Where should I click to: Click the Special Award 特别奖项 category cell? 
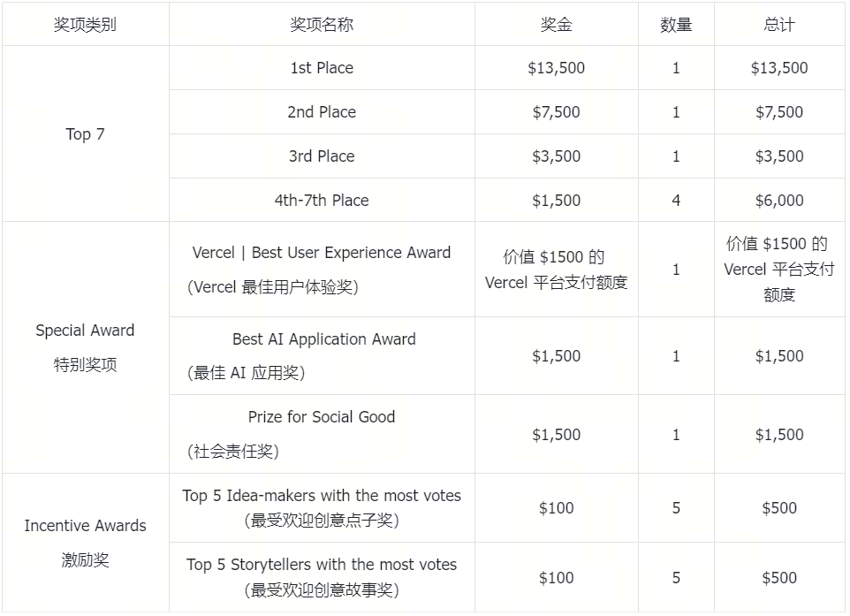[85, 347]
